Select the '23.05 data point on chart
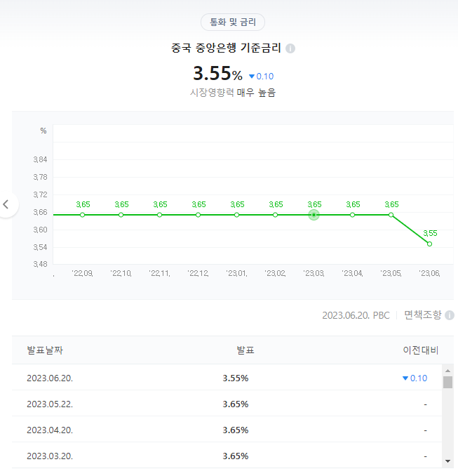The height and width of the screenshot is (476, 458). coord(391,215)
